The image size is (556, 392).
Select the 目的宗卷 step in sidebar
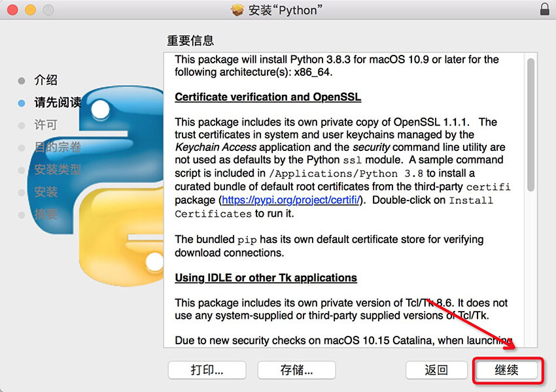[58, 147]
